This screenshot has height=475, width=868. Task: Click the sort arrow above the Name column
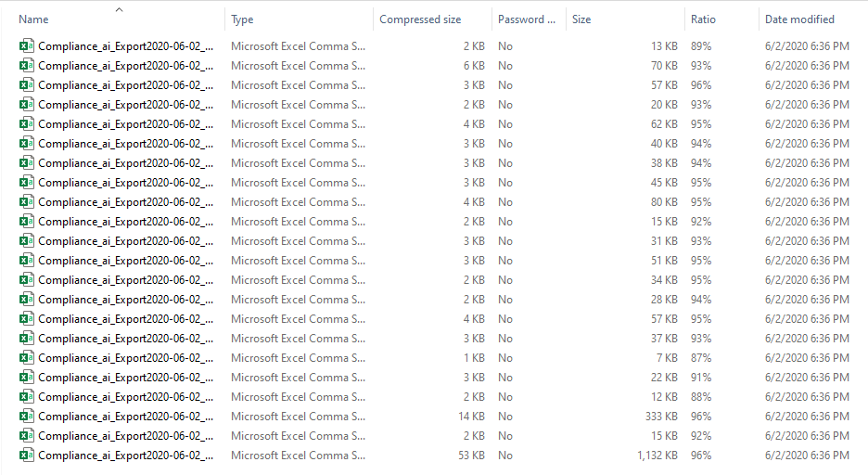click(119, 9)
